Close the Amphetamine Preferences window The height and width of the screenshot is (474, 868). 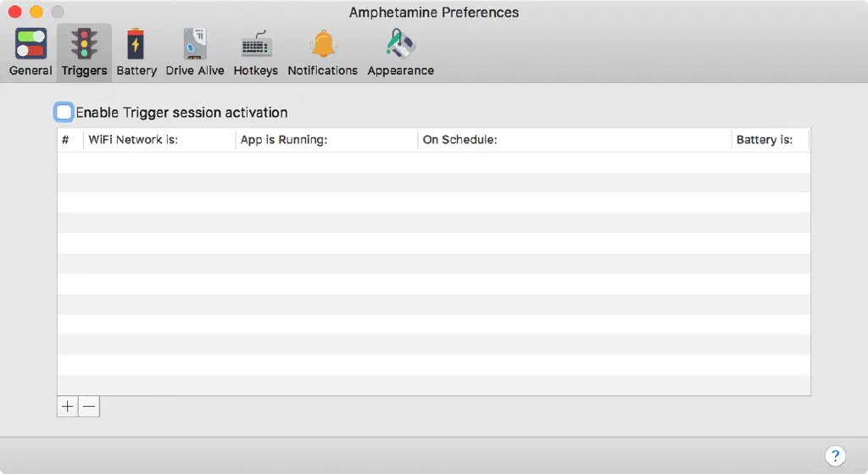(14, 12)
